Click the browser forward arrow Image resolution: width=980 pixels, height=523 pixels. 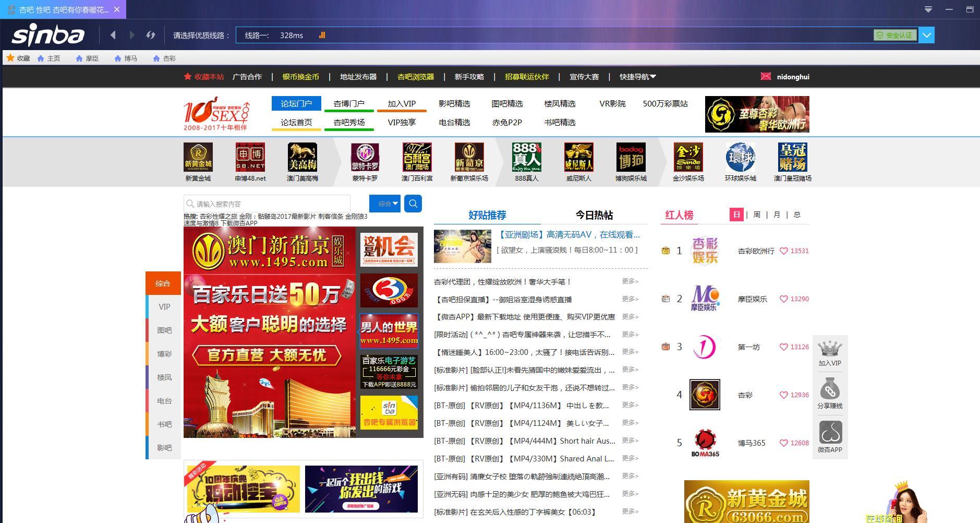pos(132,35)
